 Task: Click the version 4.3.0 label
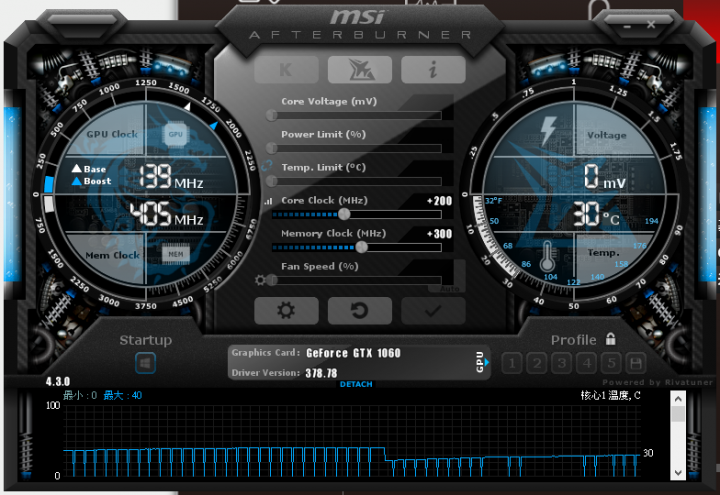(58, 382)
